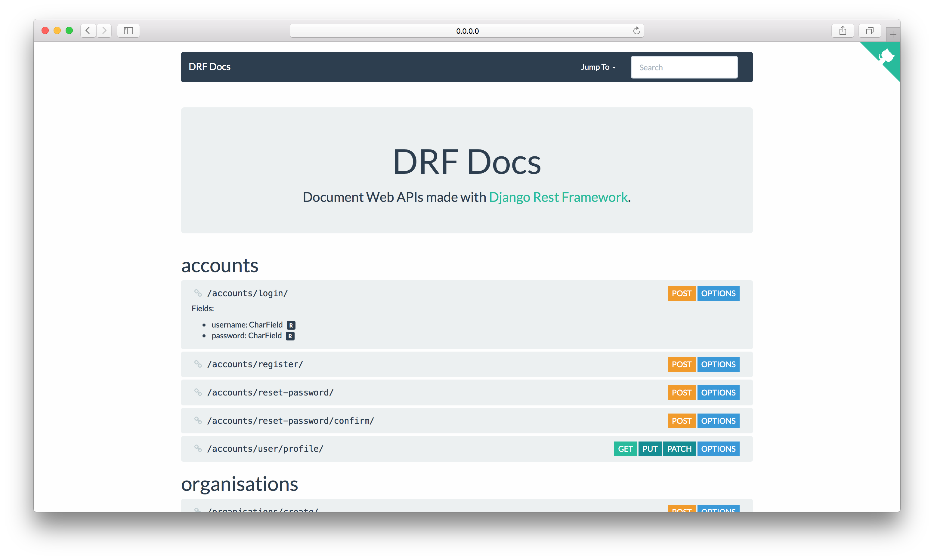The height and width of the screenshot is (560, 934).
Task: Click the link icon beside /accounts/reset-password/confirm/
Action: click(198, 420)
